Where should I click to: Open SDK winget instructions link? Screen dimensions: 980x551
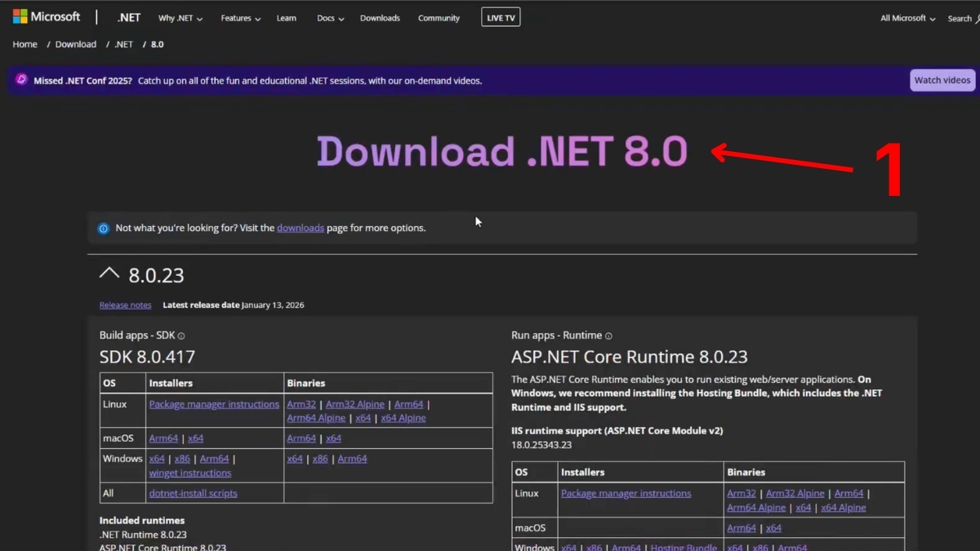(x=190, y=473)
